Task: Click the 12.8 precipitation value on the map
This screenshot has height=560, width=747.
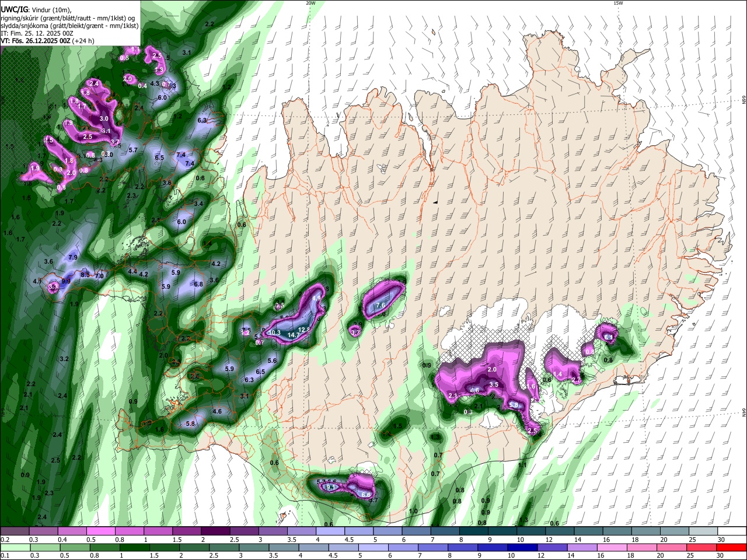Action: pyautogui.click(x=304, y=330)
